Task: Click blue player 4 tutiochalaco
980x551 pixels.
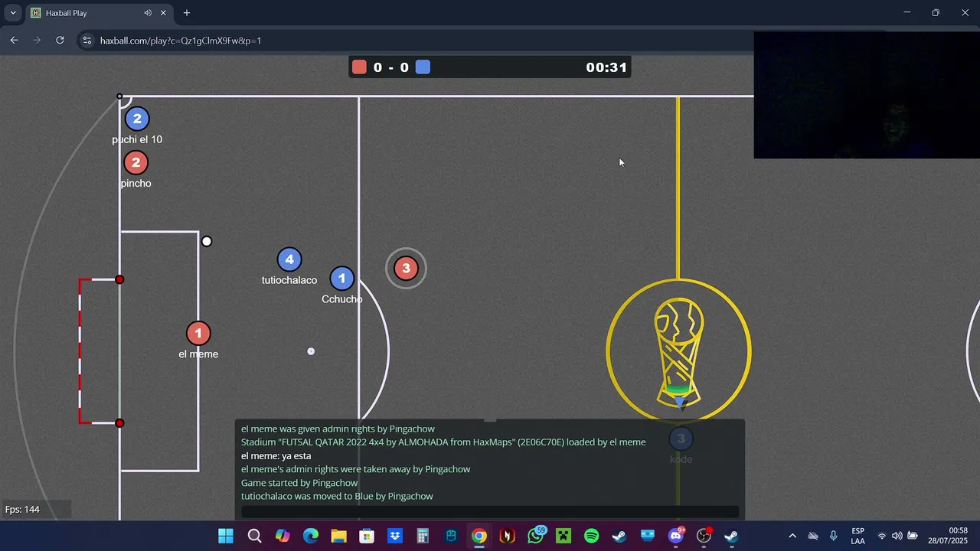Action: (x=289, y=259)
